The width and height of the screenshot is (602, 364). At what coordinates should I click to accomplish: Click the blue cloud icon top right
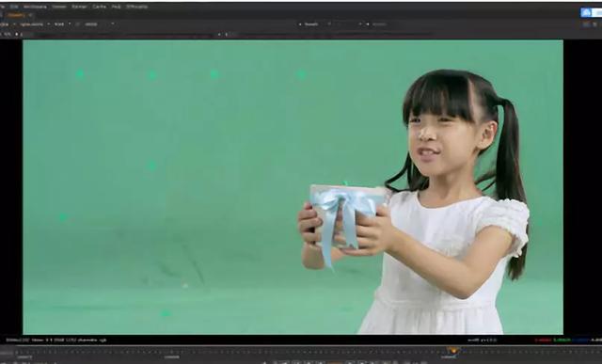click(586, 12)
